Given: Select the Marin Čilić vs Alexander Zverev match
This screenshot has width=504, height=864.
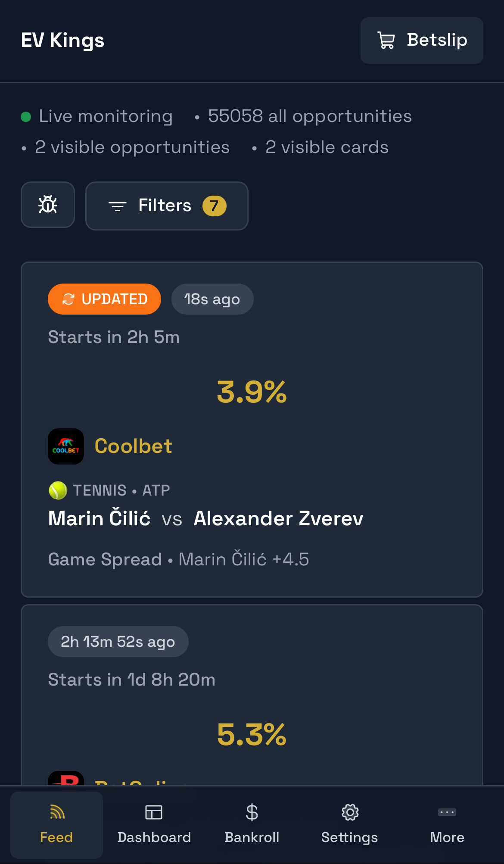Looking at the screenshot, I should coord(205,518).
